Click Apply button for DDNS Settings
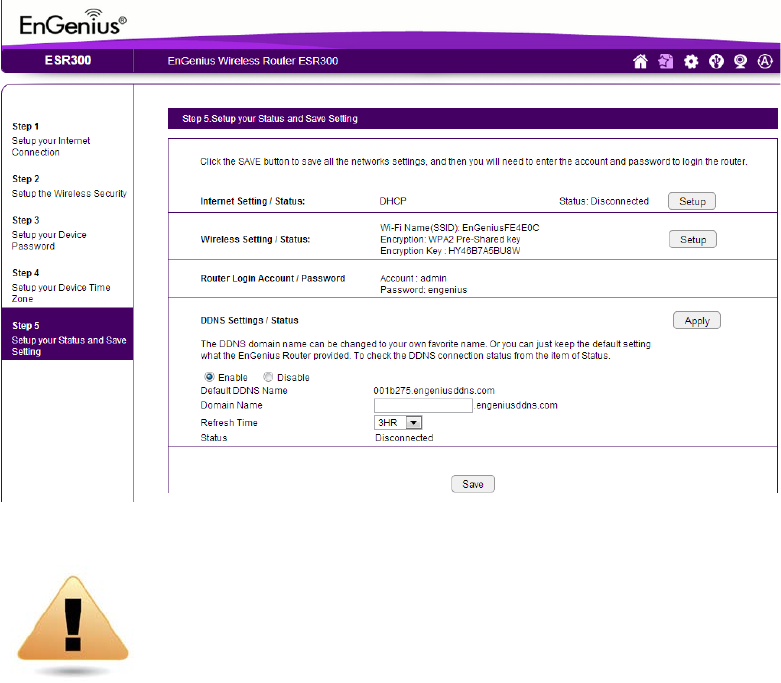This screenshot has width=781, height=683. (x=697, y=321)
